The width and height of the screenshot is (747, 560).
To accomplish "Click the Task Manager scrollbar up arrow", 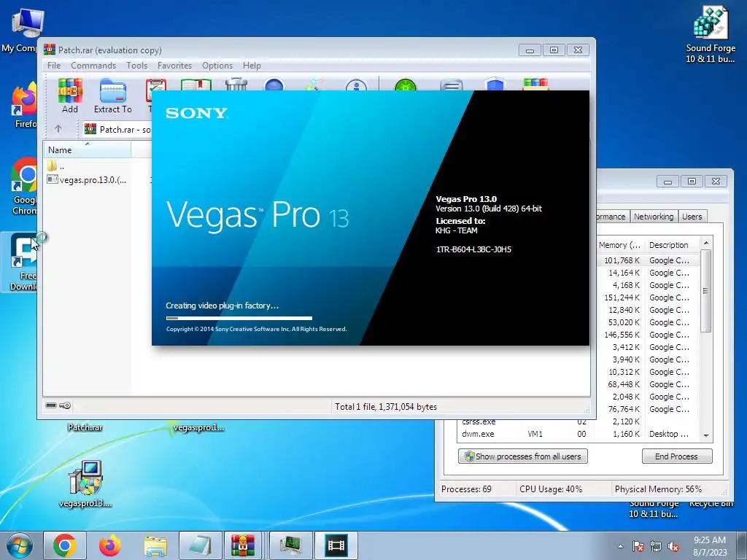I will point(706,243).
